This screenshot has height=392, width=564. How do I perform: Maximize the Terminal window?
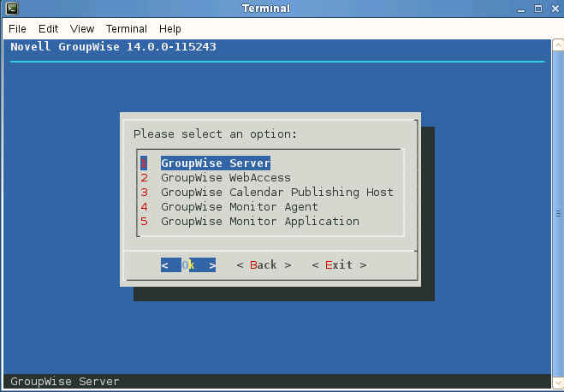538,9
